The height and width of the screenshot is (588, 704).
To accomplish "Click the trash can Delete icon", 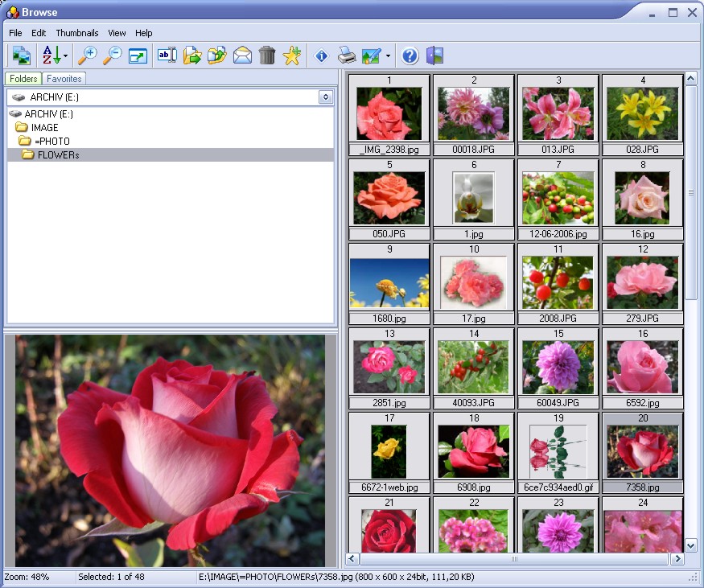I will point(266,56).
